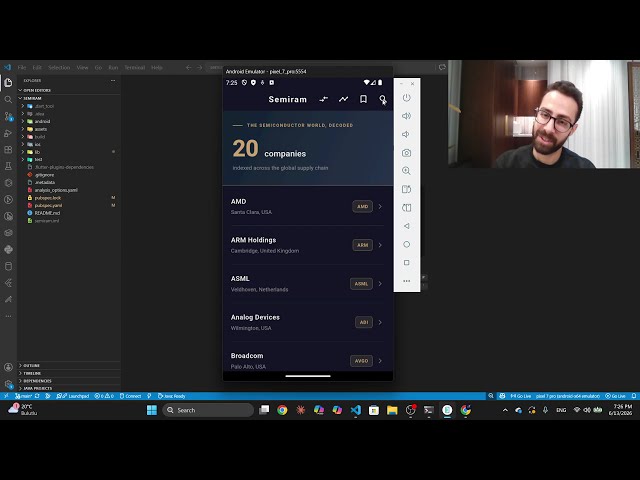Open the Analog Devices company row
Screen dimensions: 640x480
click(308, 322)
